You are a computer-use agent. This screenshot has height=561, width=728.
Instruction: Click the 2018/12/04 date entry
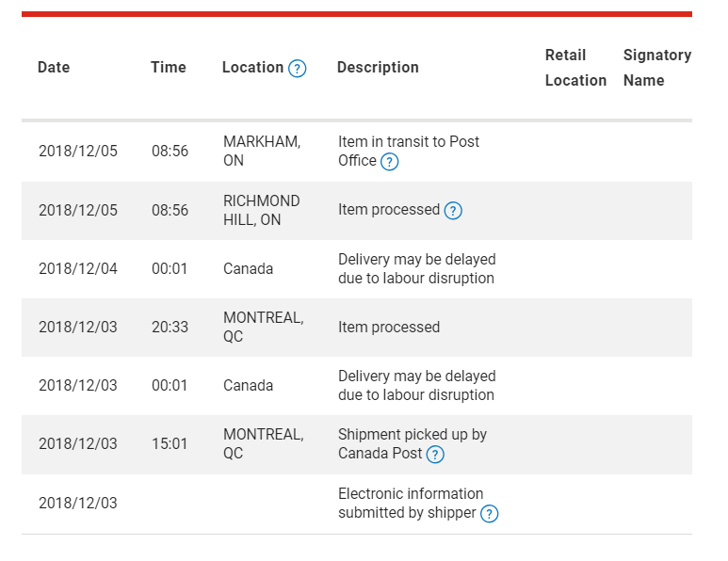pyautogui.click(x=78, y=268)
